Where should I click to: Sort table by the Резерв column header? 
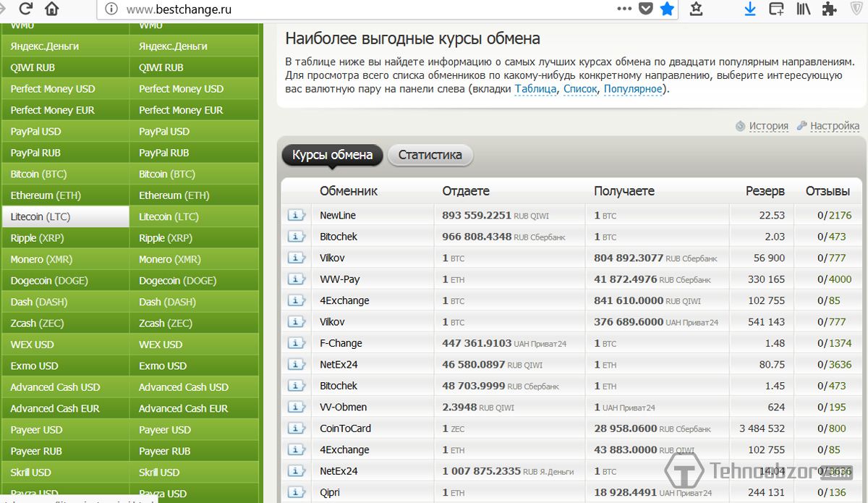click(x=765, y=191)
